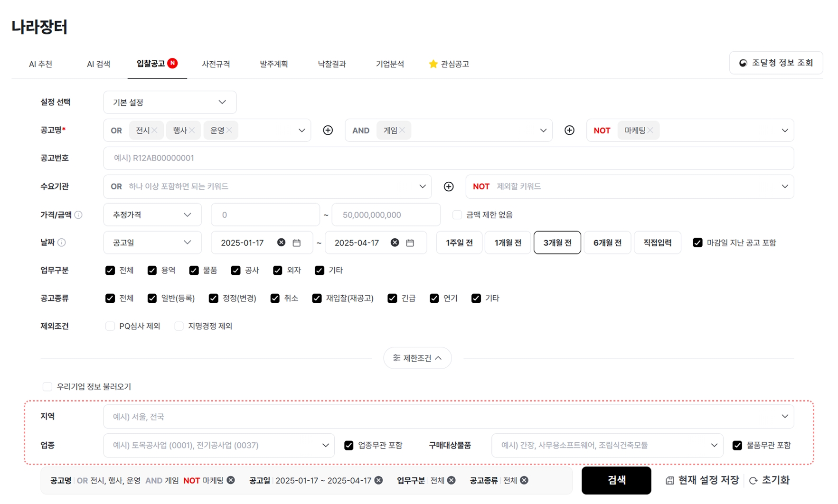Remove 업무구분 filter chip in summary bar
Image resolution: width=838 pixels, height=504 pixels.
[x=452, y=480]
